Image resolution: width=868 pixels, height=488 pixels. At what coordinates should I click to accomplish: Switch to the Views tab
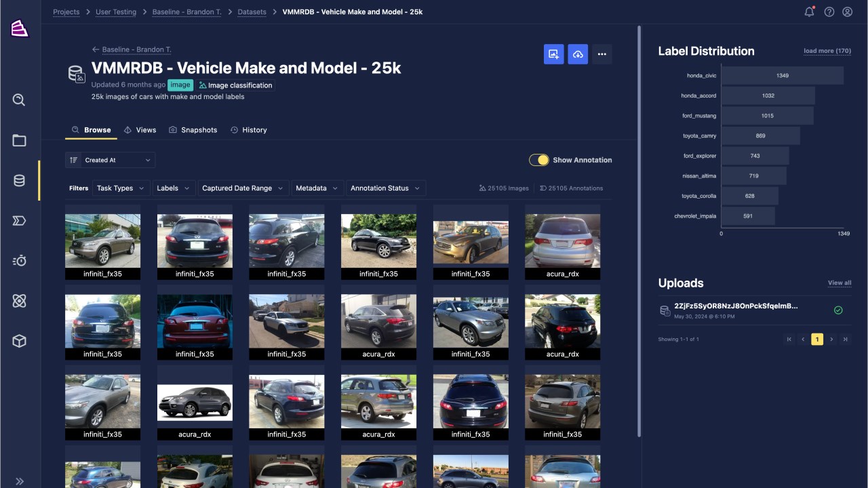click(140, 130)
